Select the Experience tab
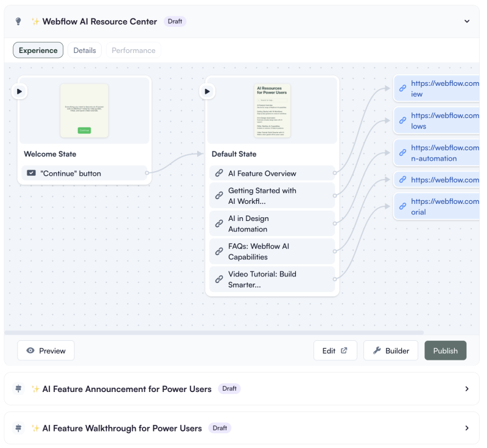The image size is (487, 448). [x=38, y=50]
